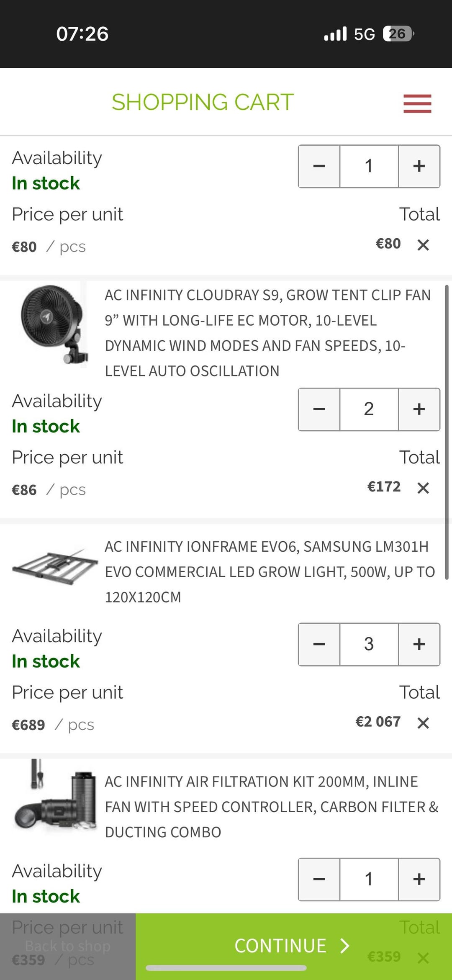Image resolution: width=452 pixels, height=980 pixels.
Task: Open the Air Filtration Kit 200mm title
Action: [271, 807]
